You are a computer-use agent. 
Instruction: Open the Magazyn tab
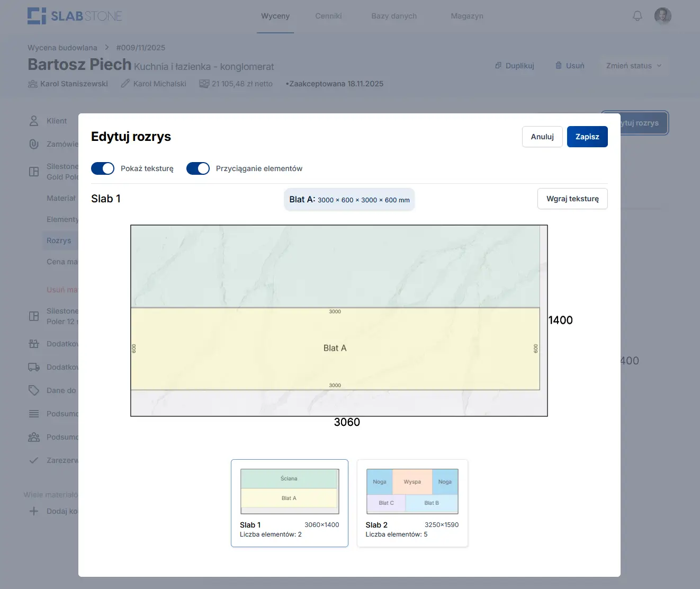466,16
